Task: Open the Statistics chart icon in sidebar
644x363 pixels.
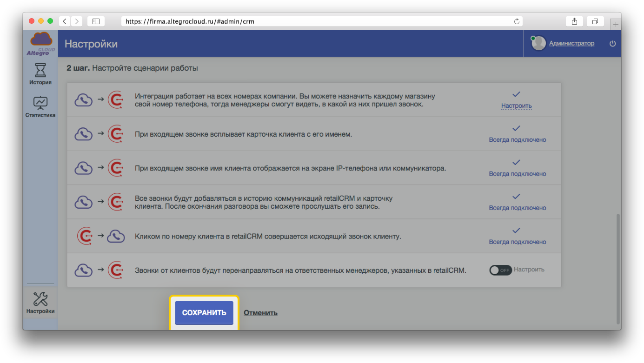Action: pos(40,103)
